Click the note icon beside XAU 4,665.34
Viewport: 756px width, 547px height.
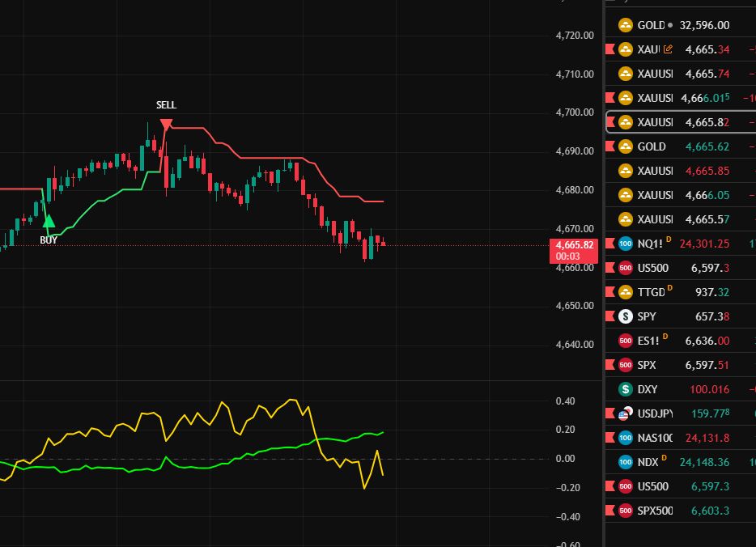coord(668,49)
